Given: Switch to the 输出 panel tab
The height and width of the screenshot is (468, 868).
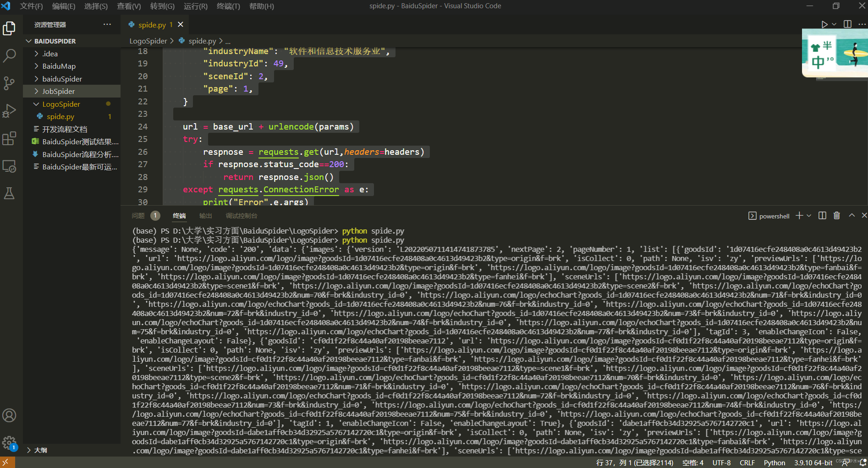Looking at the screenshot, I should 206,216.
